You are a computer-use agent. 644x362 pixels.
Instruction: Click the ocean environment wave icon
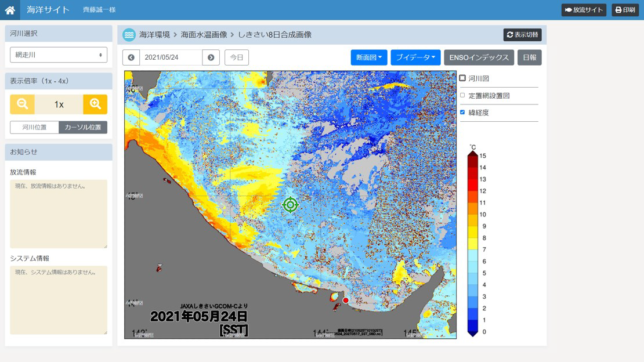(129, 35)
